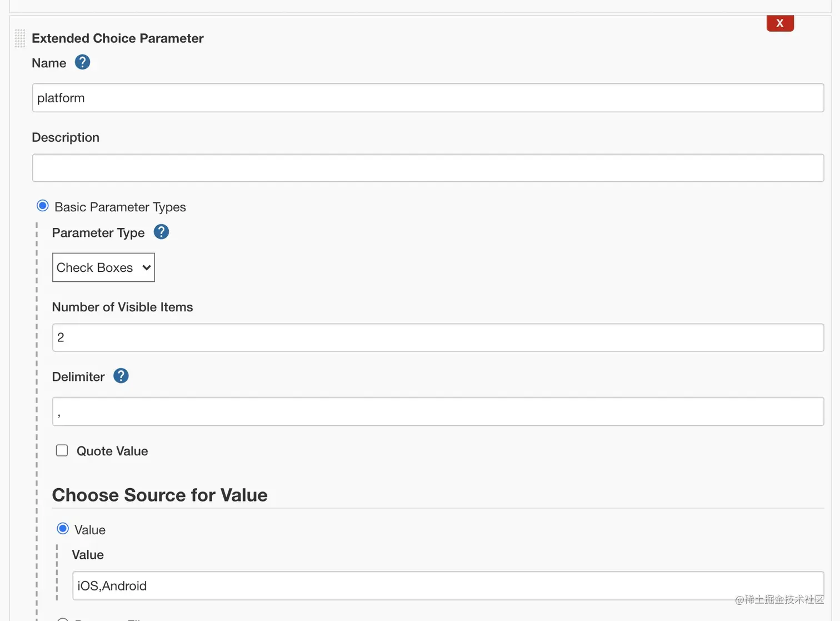Click the Number of Visible Items input

[x=438, y=337]
